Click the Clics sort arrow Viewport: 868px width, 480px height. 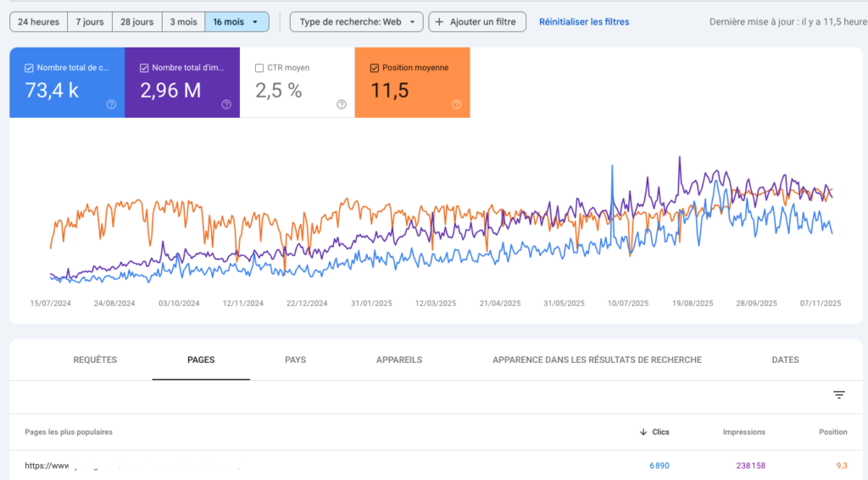tap(643, 433)
